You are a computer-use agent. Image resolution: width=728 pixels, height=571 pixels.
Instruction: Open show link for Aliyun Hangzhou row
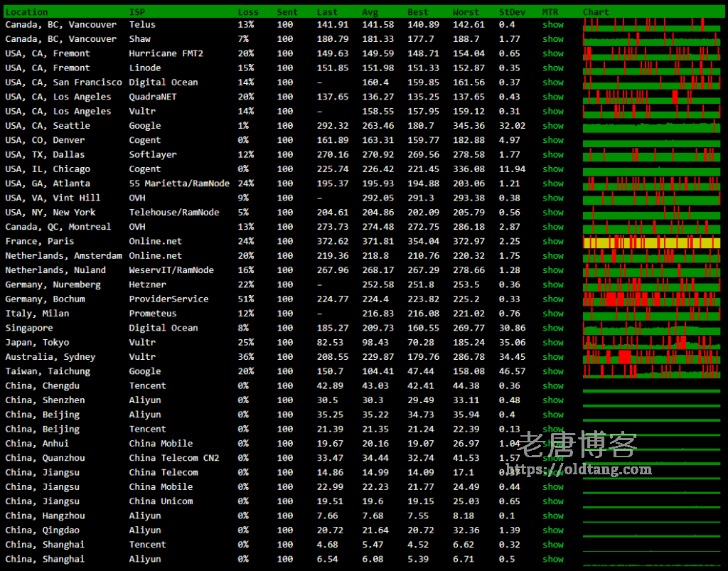552,516
